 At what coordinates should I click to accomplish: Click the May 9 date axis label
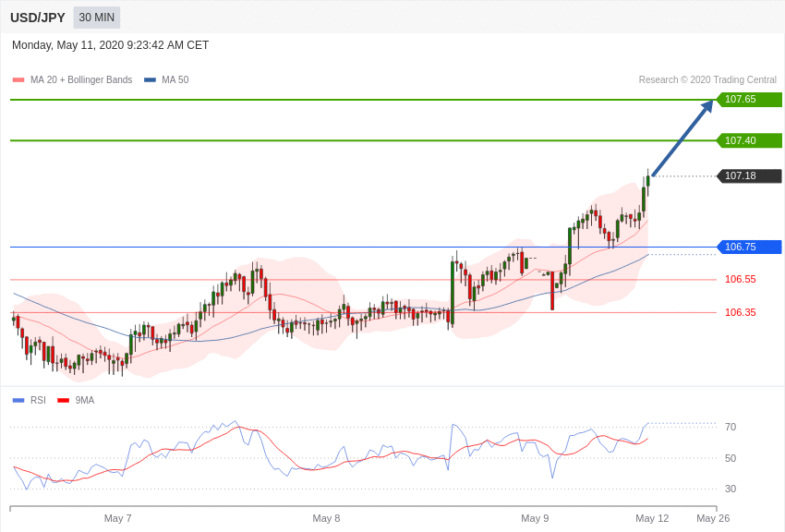535,518
